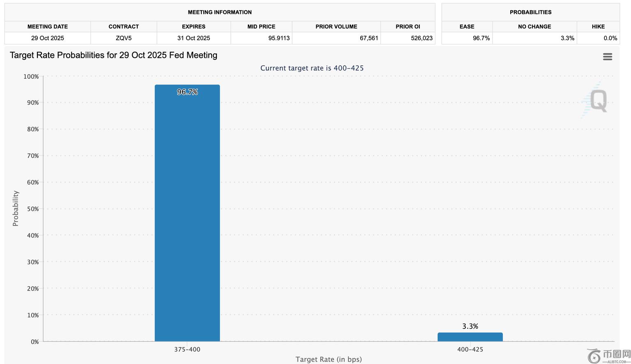Viewport: 631px width, 364px height.
Task: Click the 29 Oct 2025 meeting date cell
Action: (48, 38)
